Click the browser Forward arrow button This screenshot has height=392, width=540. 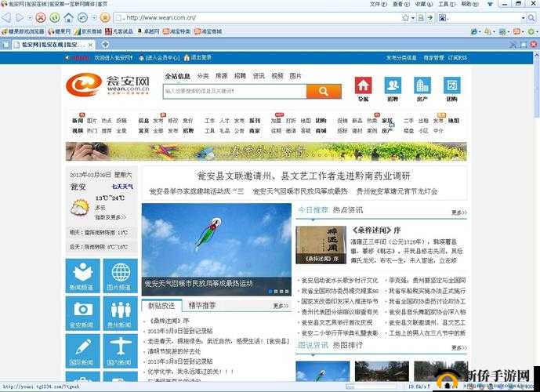pyautogui.click(x=20, y=17)
